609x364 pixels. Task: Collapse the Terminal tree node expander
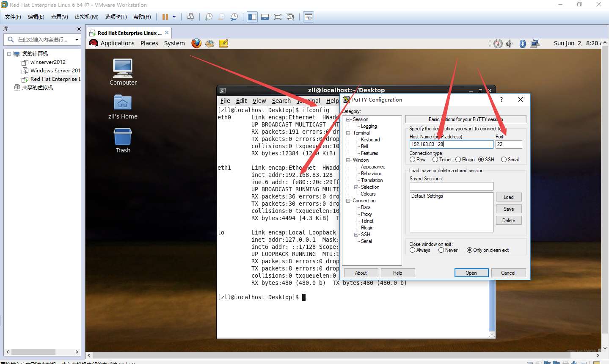[x=348, y=133]
